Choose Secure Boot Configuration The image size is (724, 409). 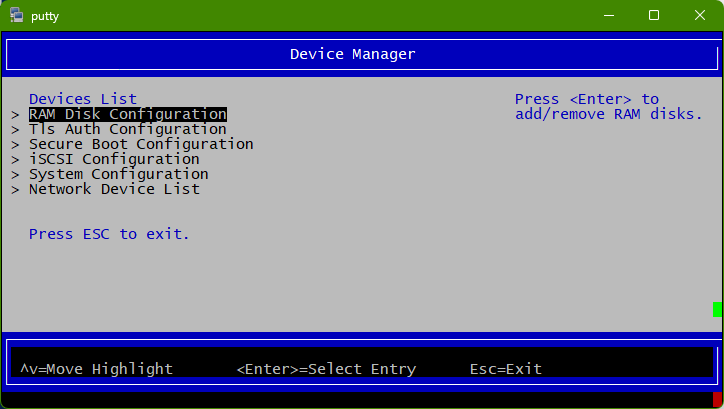[140, 144]
